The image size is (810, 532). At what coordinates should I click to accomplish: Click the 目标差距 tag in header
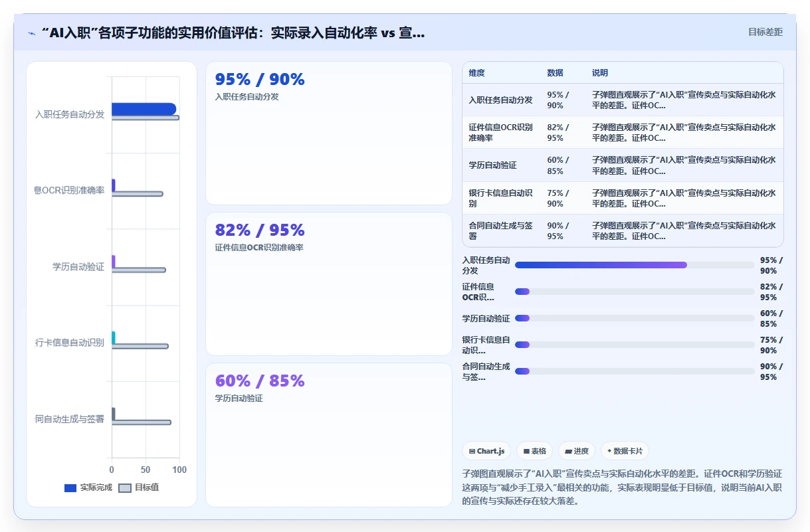click(765, 32)
